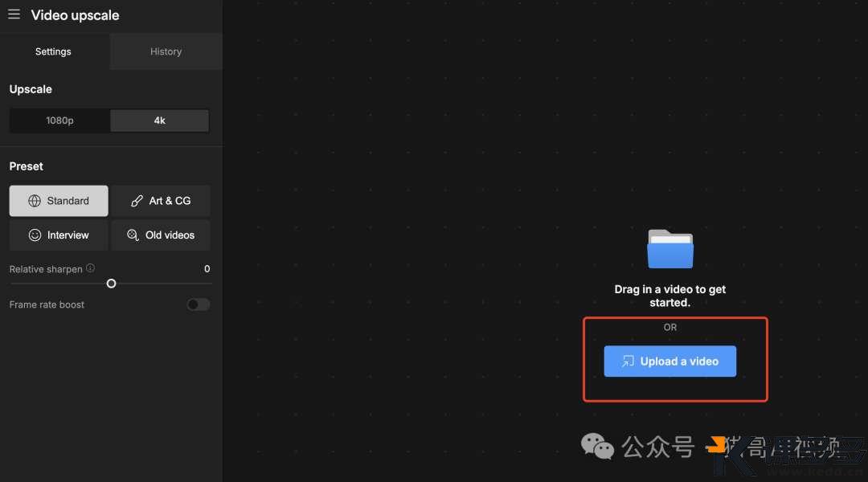Click the info icon beside Relative sharpen
This screenshot has height=482, width=868.
(90, 268)
